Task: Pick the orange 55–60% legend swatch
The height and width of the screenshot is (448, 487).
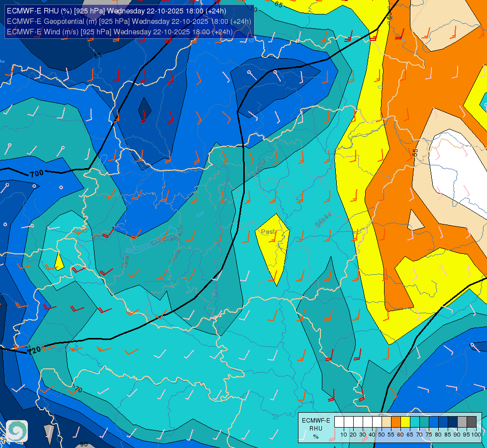Action: coord(395,422)
